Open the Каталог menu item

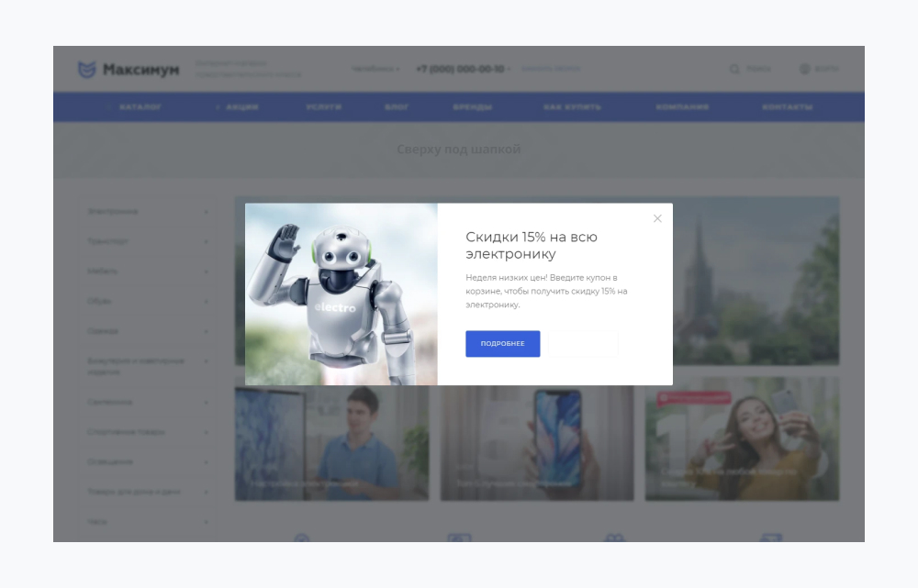click(140, 107)
